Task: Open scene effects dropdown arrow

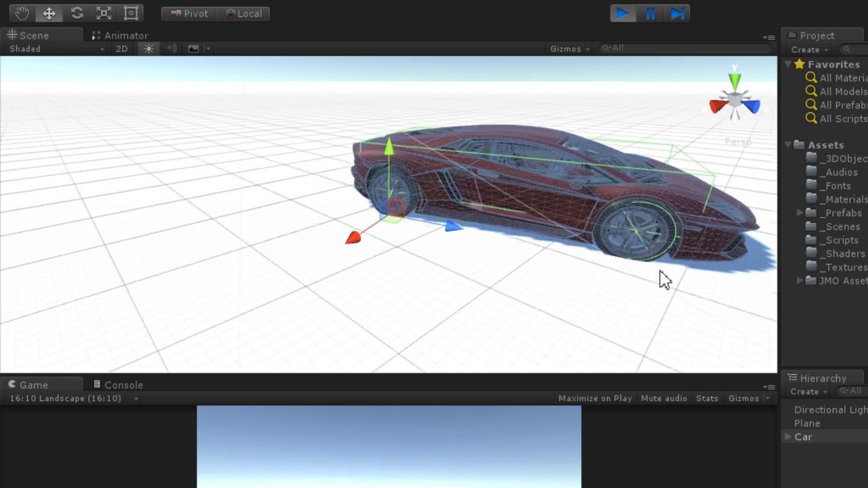Action: click(208, 49)
